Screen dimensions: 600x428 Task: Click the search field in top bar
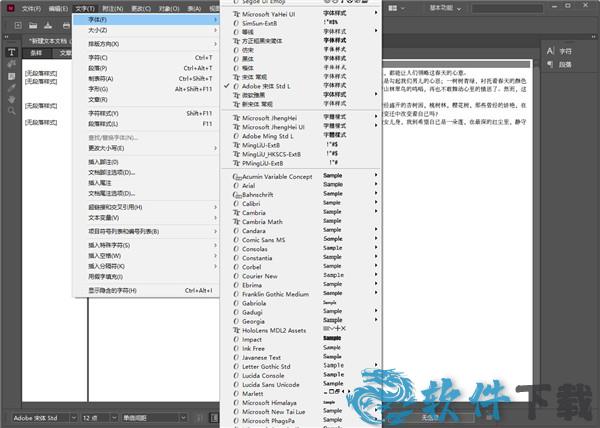pyautogui.click(x=507, y=8)
